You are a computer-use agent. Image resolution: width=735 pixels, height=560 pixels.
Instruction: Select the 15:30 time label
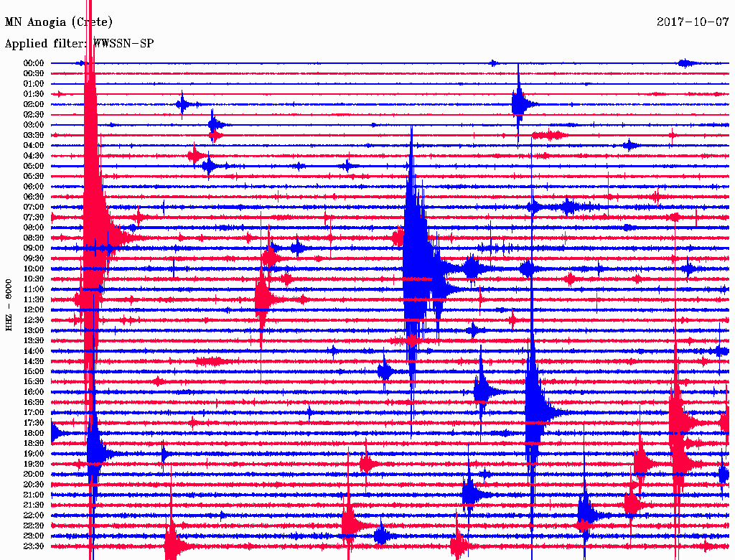coord(34,382)
